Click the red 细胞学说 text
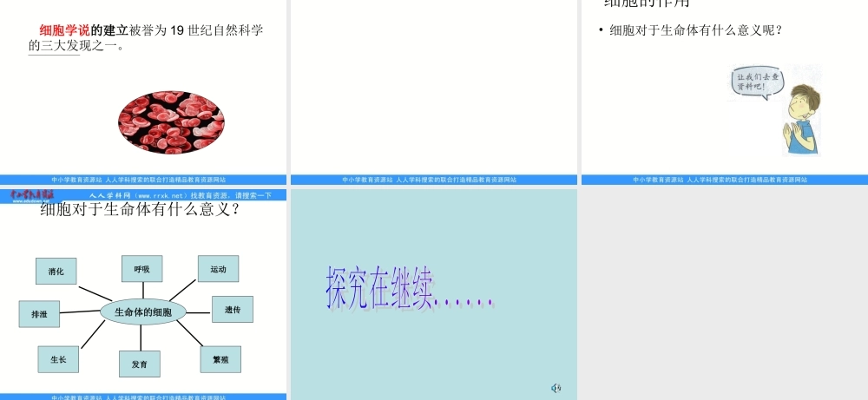The width and height of the screenshot is (868, 400). [x=65, y=30]
